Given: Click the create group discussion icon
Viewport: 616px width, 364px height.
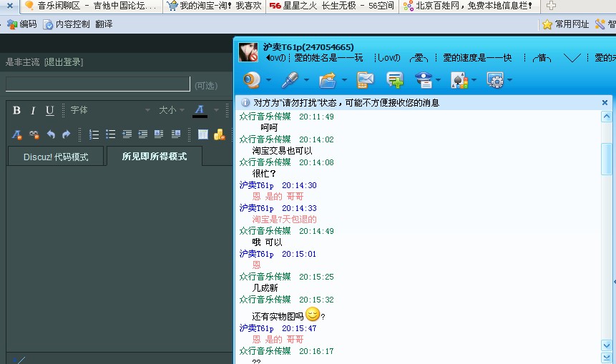Looking at the screenshot, I should (x=394, y=79).
